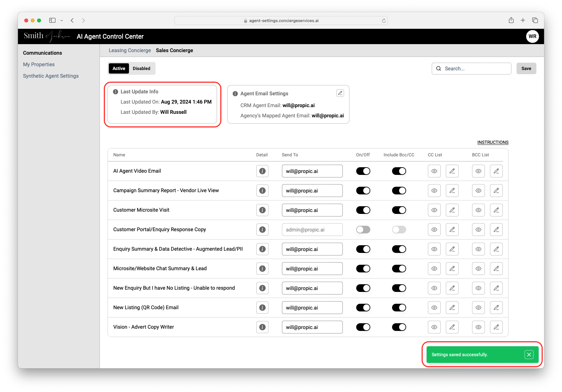Edit BCC list for Vision - Advert Copy Writer
This screenshot has height=392, width=562.
coord(496,327)
